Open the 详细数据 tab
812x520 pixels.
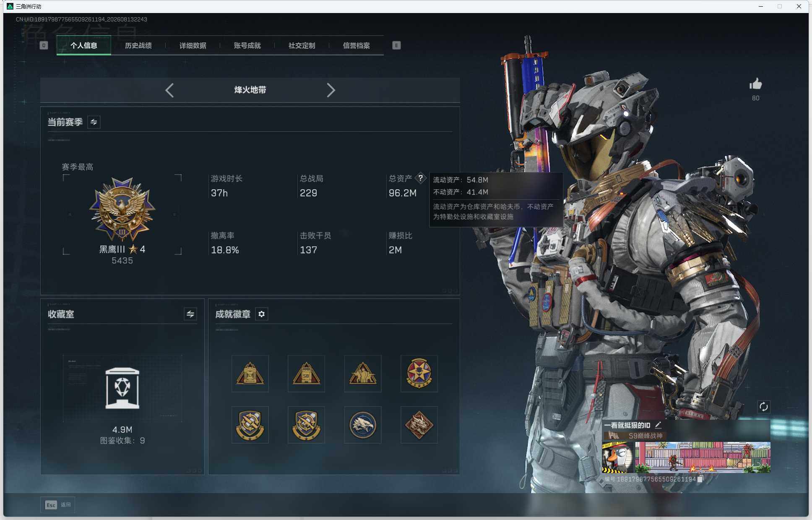click(193, 45)
